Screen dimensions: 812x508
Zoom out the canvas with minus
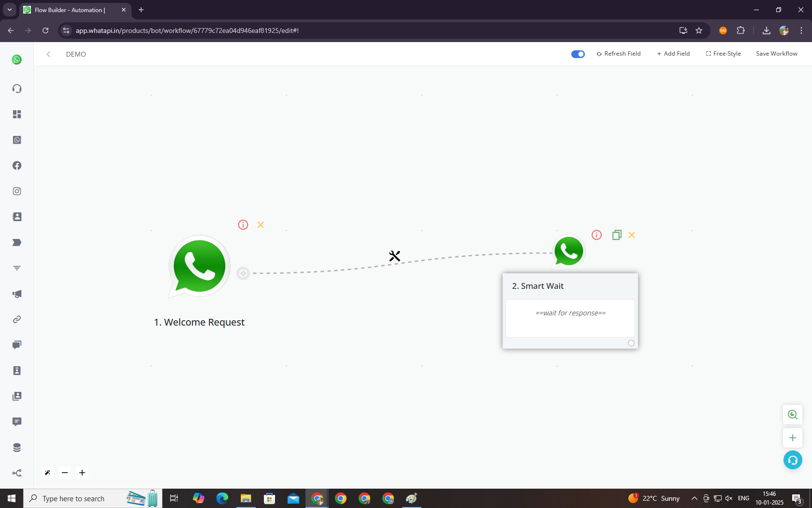pyautogui.click(x=65, y=473)
